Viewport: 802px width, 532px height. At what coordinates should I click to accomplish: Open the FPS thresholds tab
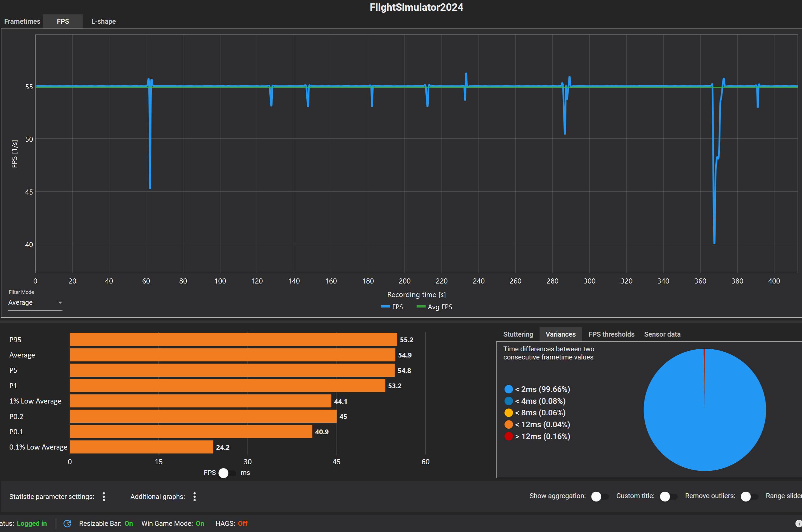(x=611, y=334)
